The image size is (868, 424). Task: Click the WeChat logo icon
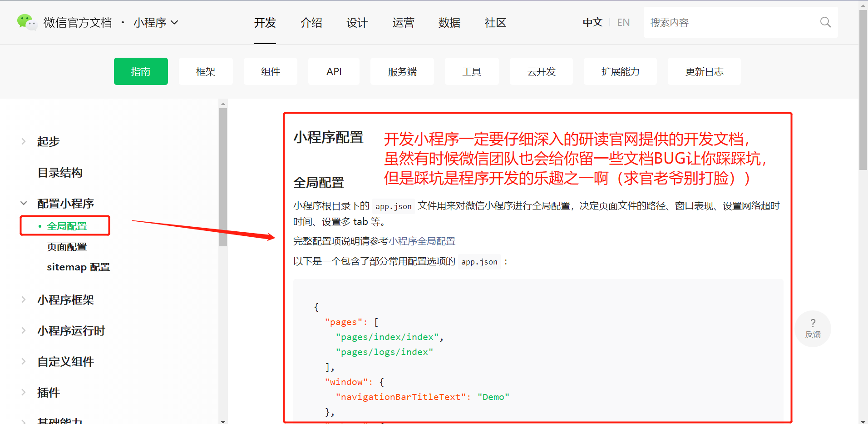[27, 22]
